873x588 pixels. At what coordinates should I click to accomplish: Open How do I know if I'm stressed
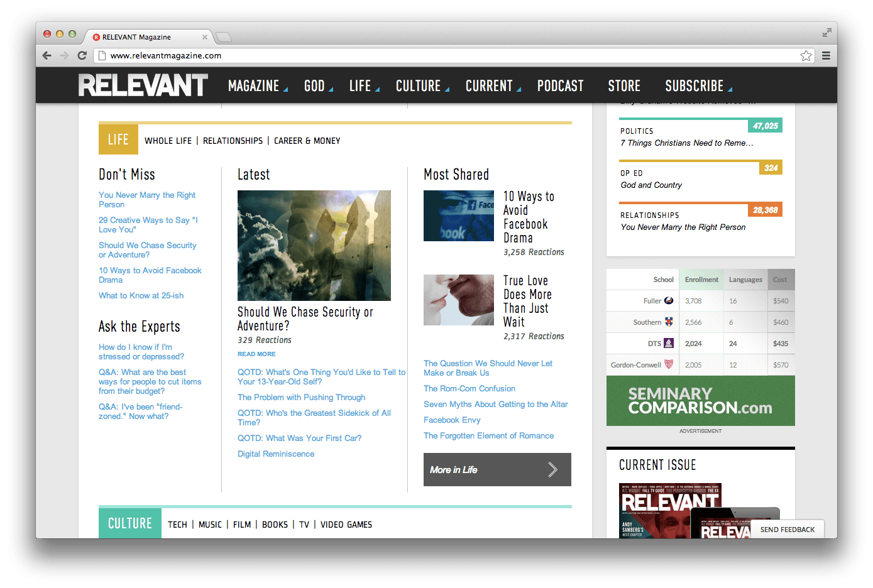pyautogui.click(x=141, y=352)
